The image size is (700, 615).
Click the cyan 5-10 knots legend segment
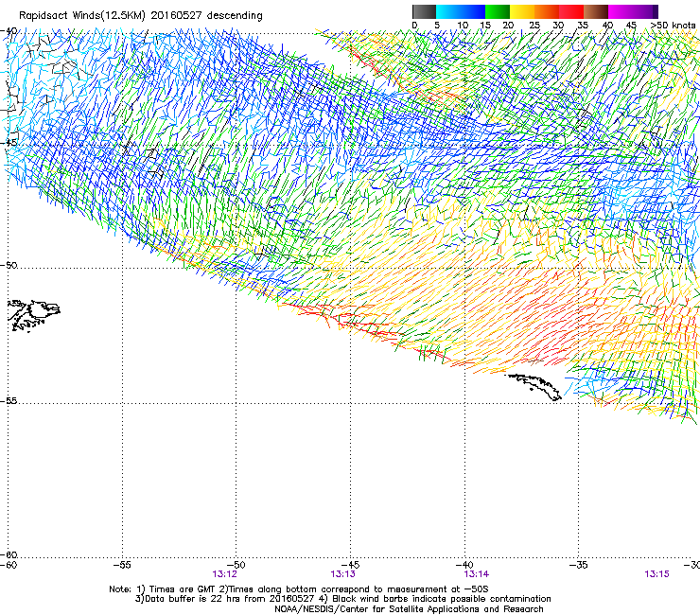tap(448, 11)
